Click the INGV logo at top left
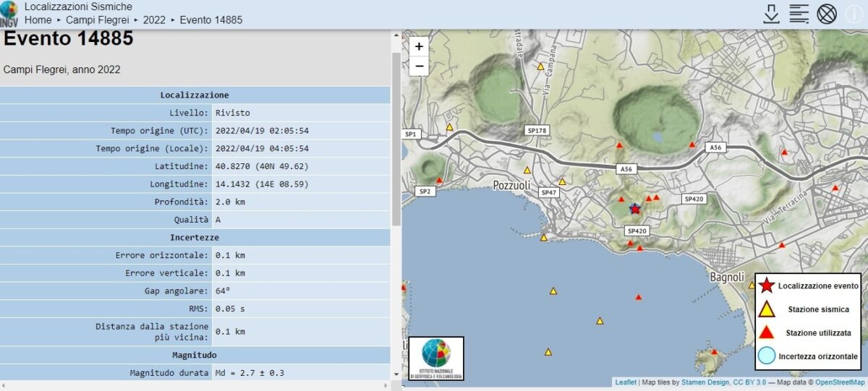Viewport: 868px width, 391px height. pos(9,13)
